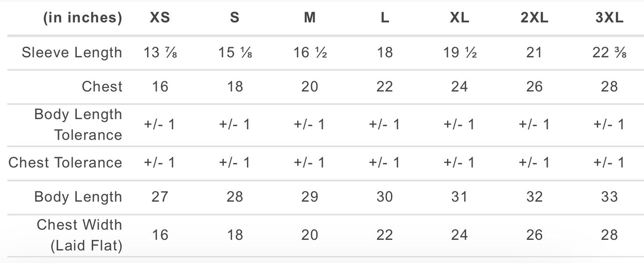This screenshot has height=263, width=644.
Task: Click the '(in inches)' header label
Action: point(82,18)
